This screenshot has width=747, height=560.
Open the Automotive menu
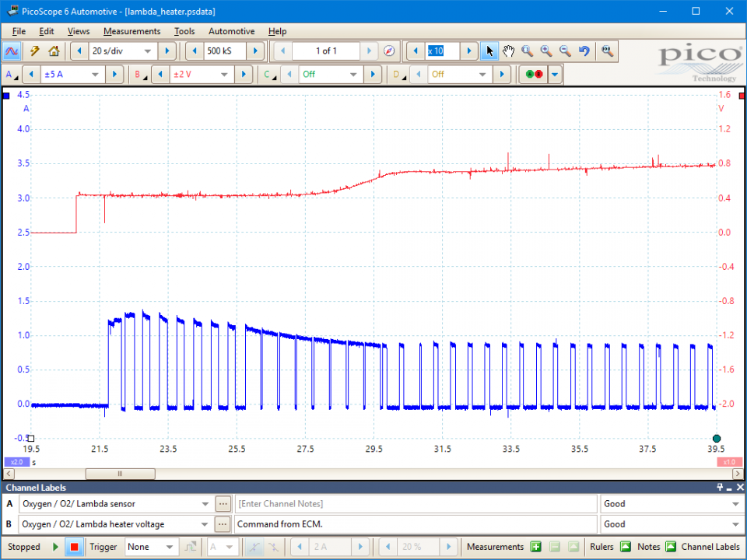tap(232, 31)
